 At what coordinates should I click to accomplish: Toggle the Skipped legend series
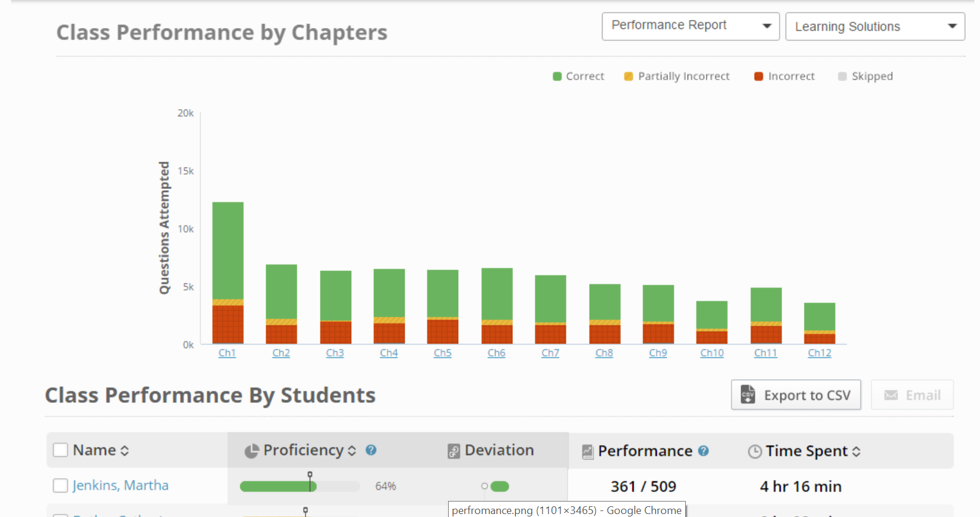click(865, 76)
